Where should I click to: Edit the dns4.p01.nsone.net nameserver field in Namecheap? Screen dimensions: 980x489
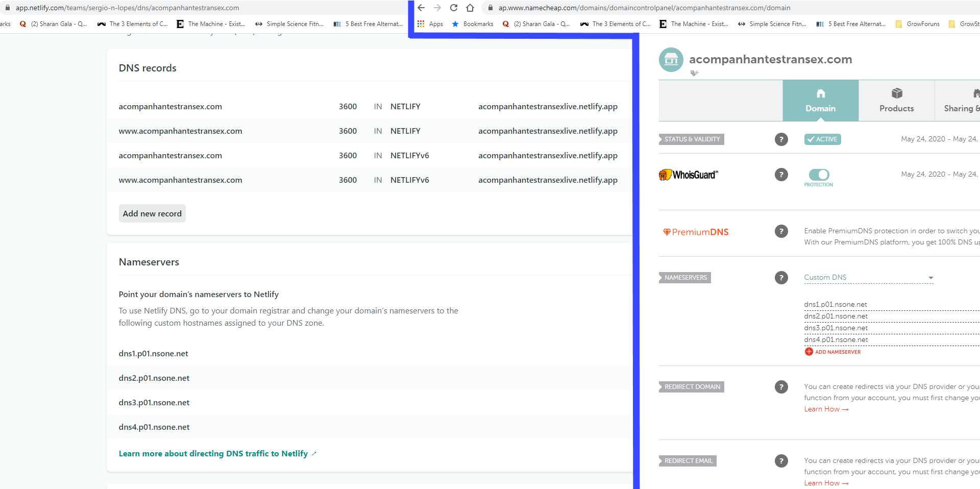(891, 340)
